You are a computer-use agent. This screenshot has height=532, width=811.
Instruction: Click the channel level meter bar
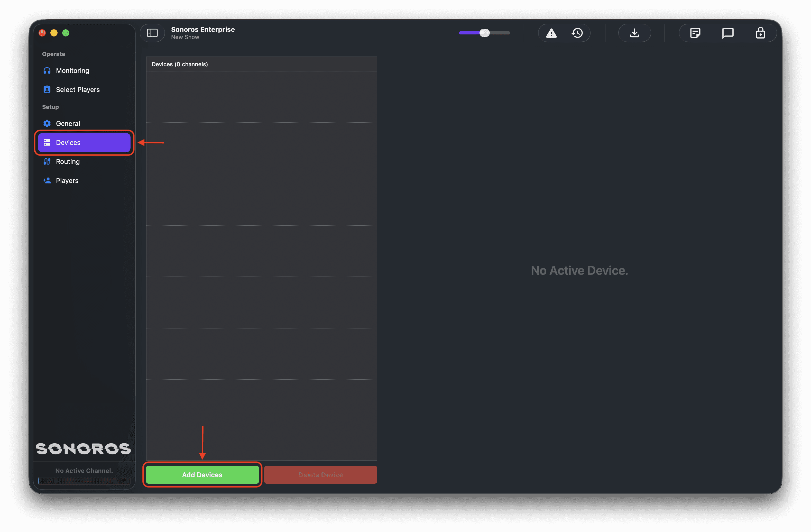(x=84, y=481)
